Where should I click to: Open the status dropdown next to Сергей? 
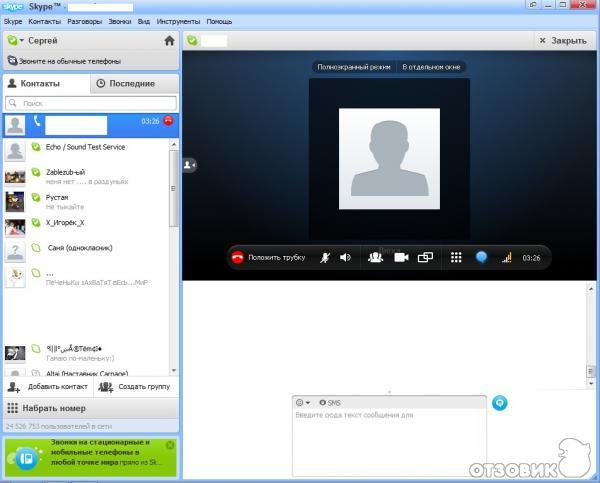point(14,41)
